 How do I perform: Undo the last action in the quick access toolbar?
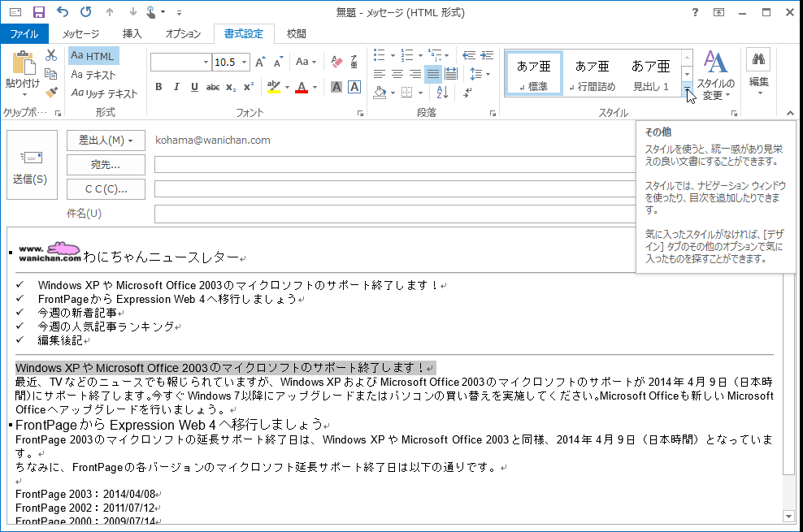[63, 11]
